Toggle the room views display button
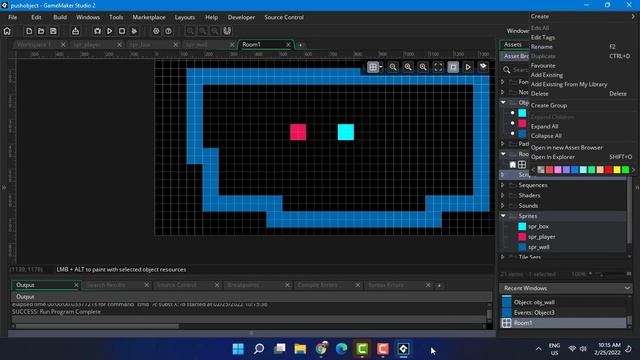The image size is (640, 360). tap(453, 67)
